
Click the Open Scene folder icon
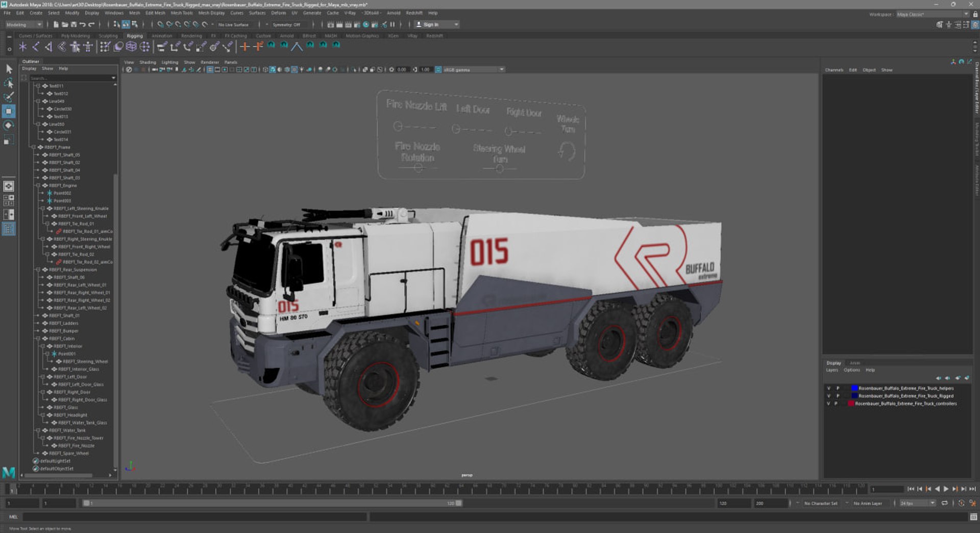click(x=65, y=25)
